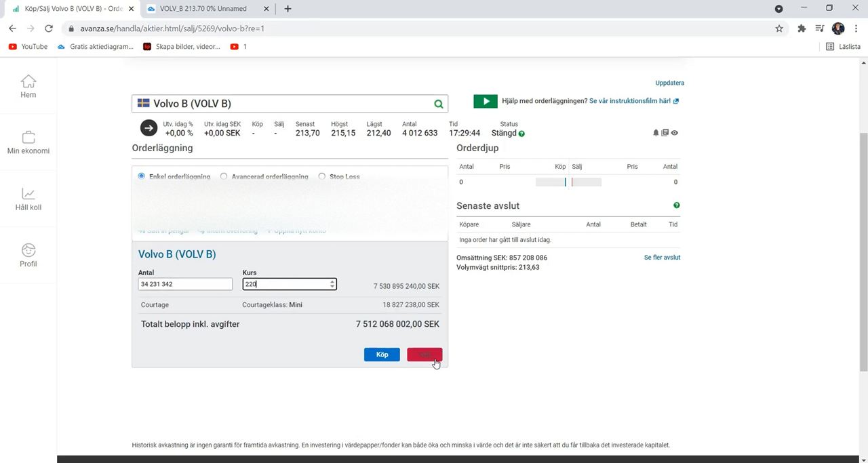Click Omsättning SEK: 857 208 086 text

pos(502,258)
